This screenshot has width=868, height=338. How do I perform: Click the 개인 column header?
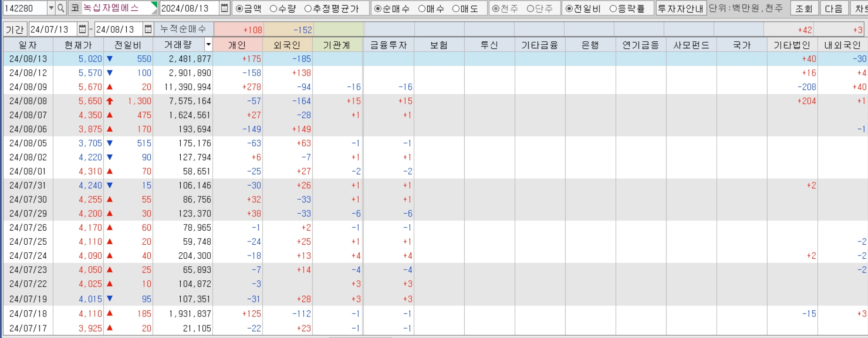click(x=237, y=45)
